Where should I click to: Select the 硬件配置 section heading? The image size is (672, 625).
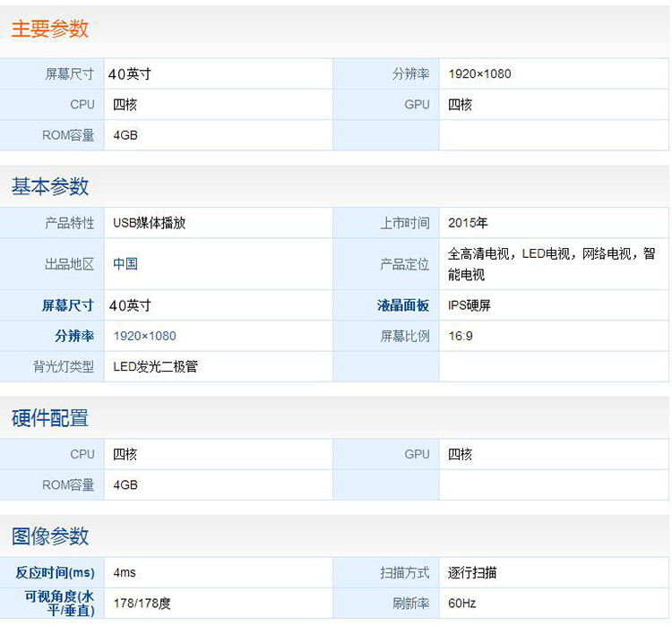tap(50, 418)
